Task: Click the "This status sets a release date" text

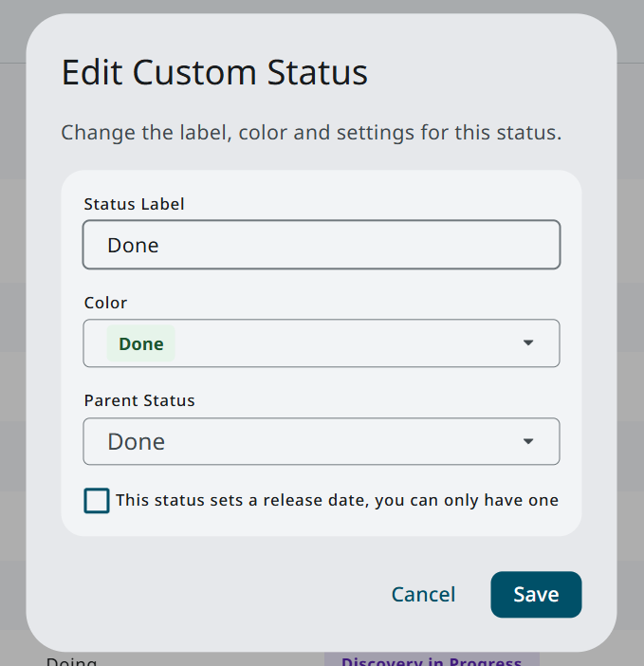Action: click(x=337, y=500)
